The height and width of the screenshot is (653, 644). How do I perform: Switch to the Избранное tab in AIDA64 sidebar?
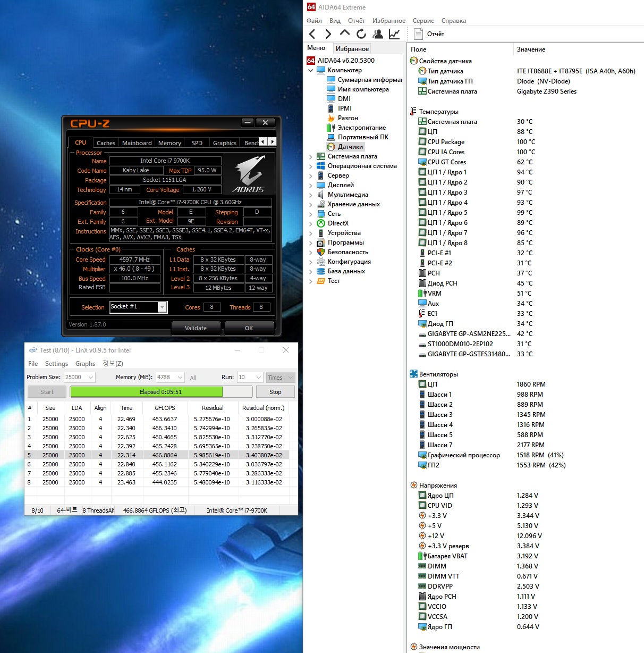click(352, 48)
